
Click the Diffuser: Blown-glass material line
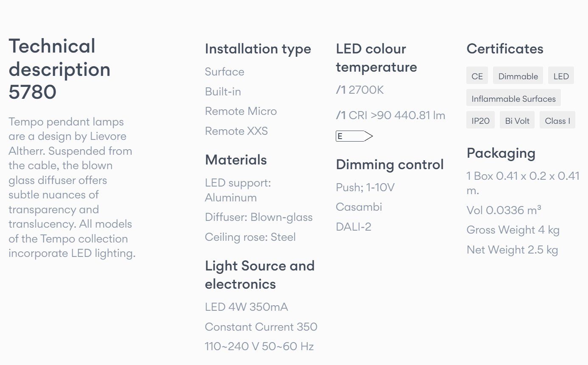(x=259, y=217)
